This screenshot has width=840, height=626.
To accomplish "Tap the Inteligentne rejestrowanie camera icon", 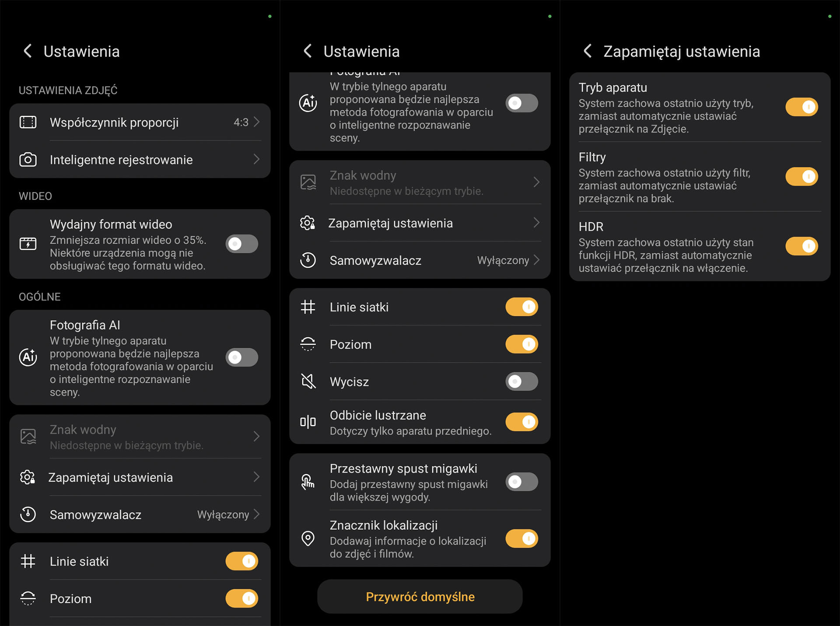I will (28, 160).
